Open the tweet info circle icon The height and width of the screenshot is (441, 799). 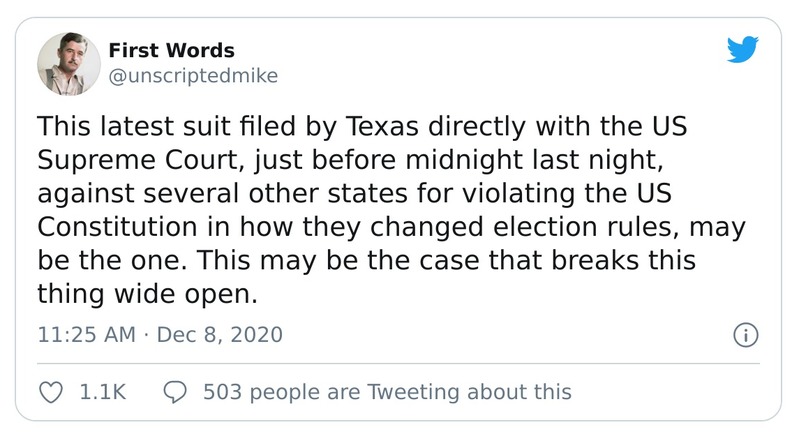[x=743, y=335]
